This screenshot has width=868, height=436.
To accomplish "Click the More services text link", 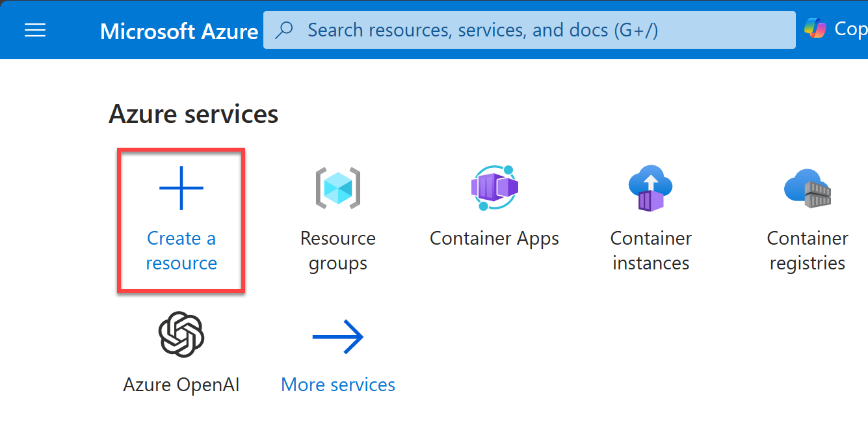I will [x=337, y=385].
